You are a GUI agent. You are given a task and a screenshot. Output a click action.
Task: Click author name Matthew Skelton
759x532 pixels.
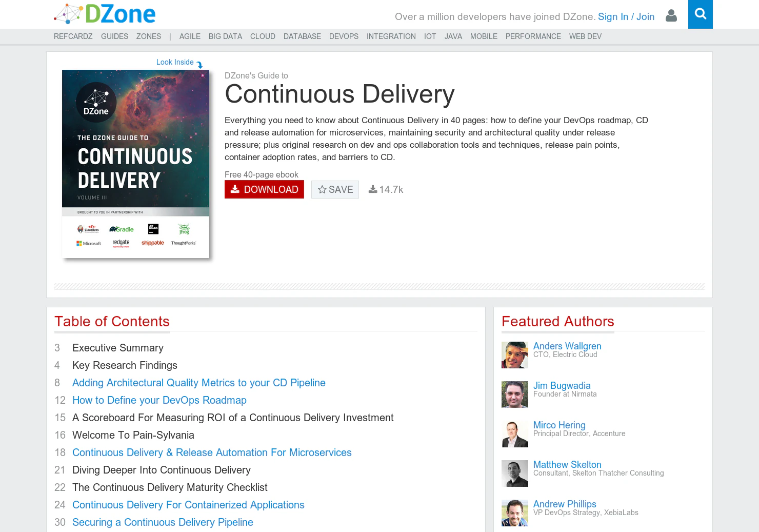[567, 465]
